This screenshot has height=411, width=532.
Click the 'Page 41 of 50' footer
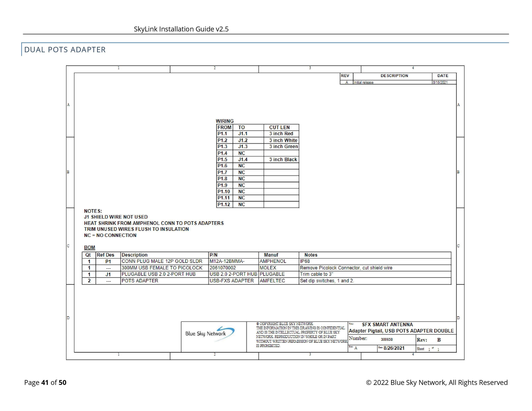[45, 382]
